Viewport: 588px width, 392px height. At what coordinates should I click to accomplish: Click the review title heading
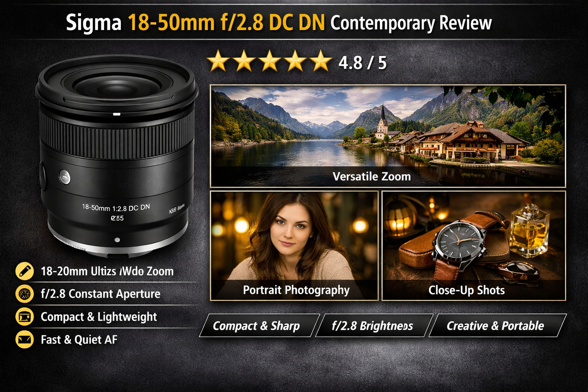pos(279,23)
